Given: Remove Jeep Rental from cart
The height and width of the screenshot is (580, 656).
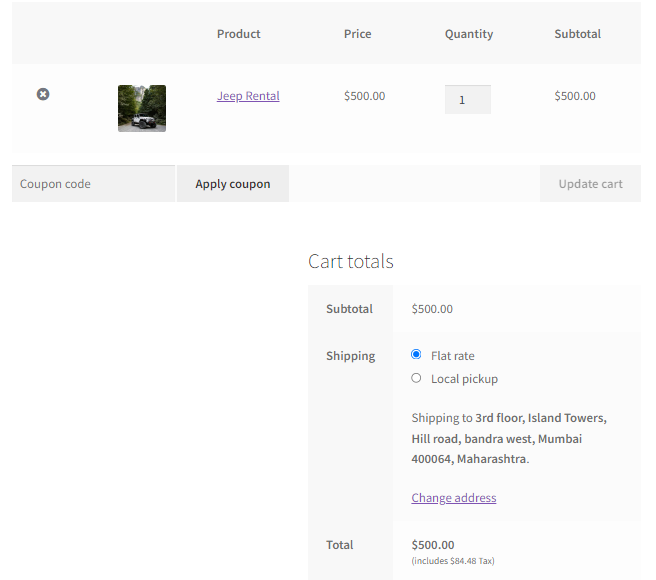Looking at the screenshot, I should [43, 94].
